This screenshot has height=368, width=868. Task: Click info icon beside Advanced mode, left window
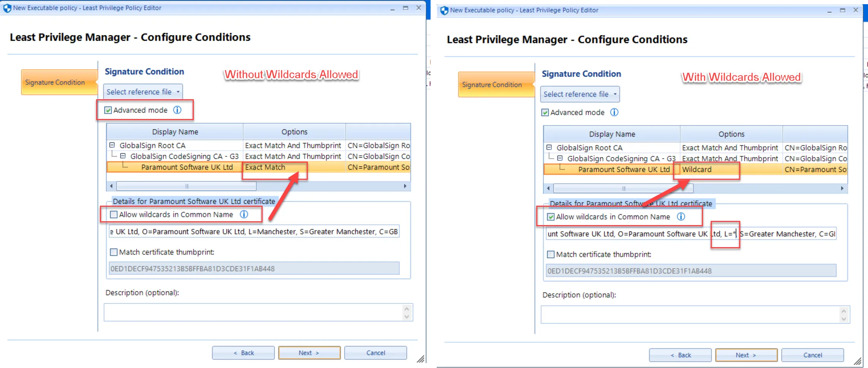(177, 110)
